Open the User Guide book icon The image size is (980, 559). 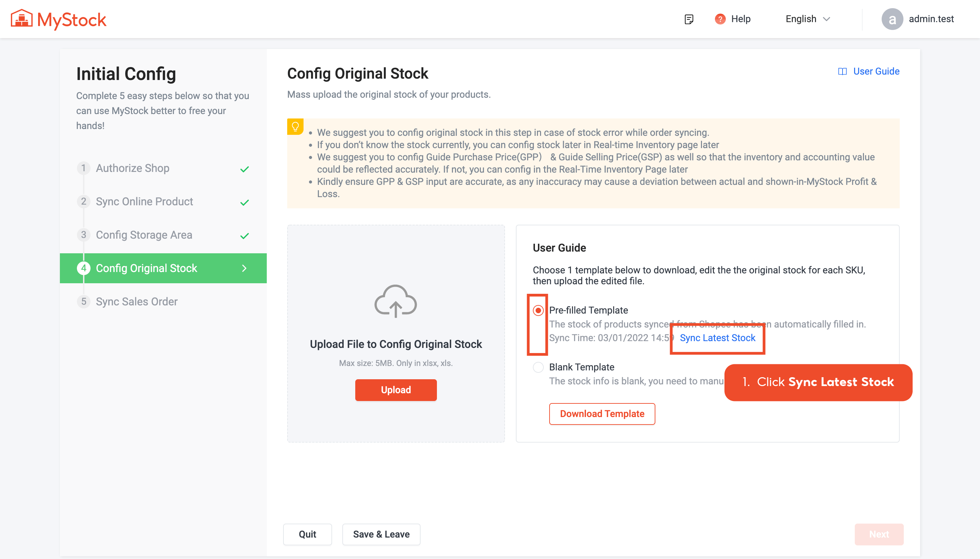click(843, 71)
